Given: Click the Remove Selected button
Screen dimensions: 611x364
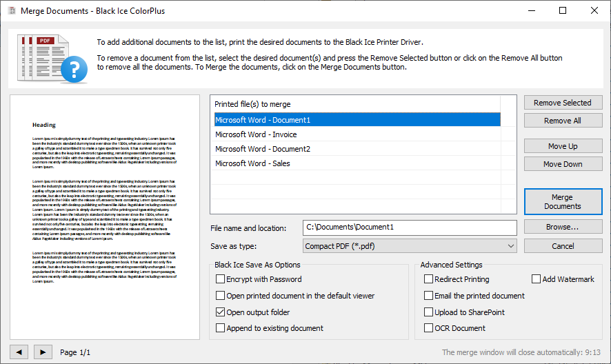Looking at the screenshot, I should click(x=562, y=103).
